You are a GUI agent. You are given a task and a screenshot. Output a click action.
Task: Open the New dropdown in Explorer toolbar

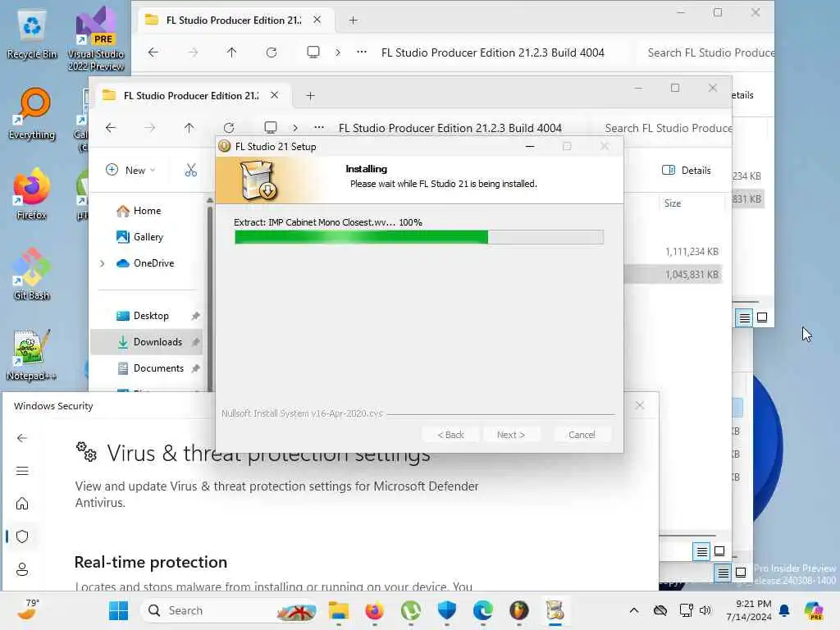tap(130, 171)
